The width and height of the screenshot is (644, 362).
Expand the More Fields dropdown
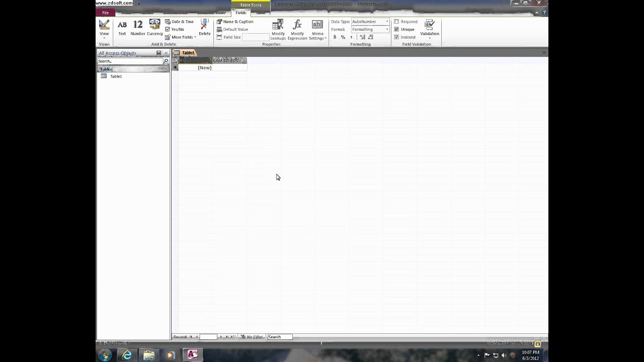pyautogui.click(x=181, y=37)
